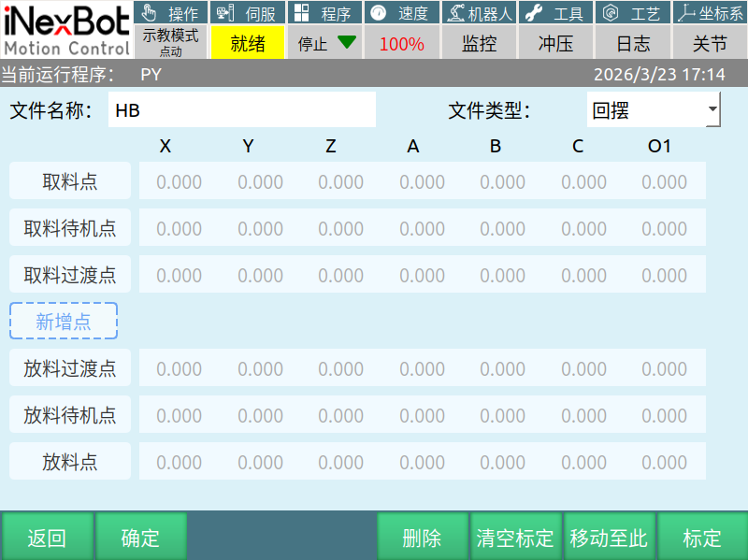Image resolution: width=748 pixels, height=560 pixels.
Task: Select the 放料点 point row
Action: pos(70,461)
